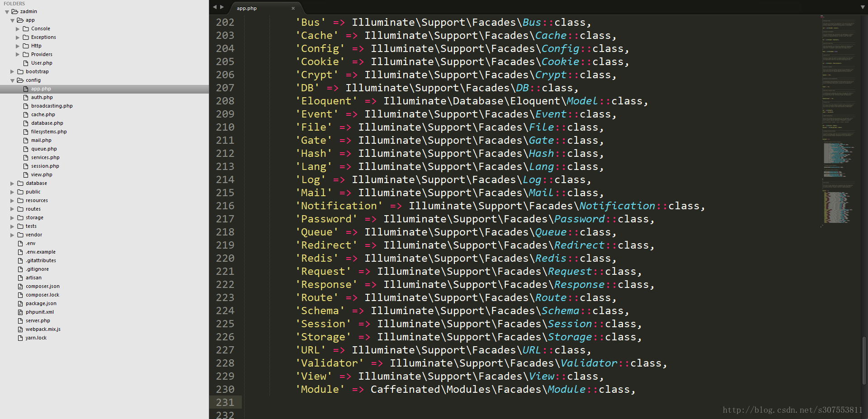The height and width of the screenshot is (419, 868).
Task: Click the 'Bus' alias on line 202
Action: point(311,22)
